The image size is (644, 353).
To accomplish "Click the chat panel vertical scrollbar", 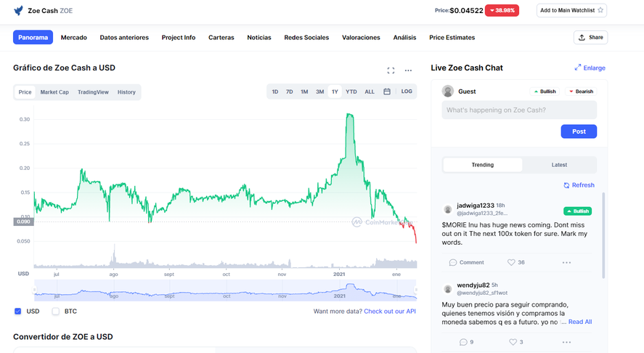I will click(603, 235).
